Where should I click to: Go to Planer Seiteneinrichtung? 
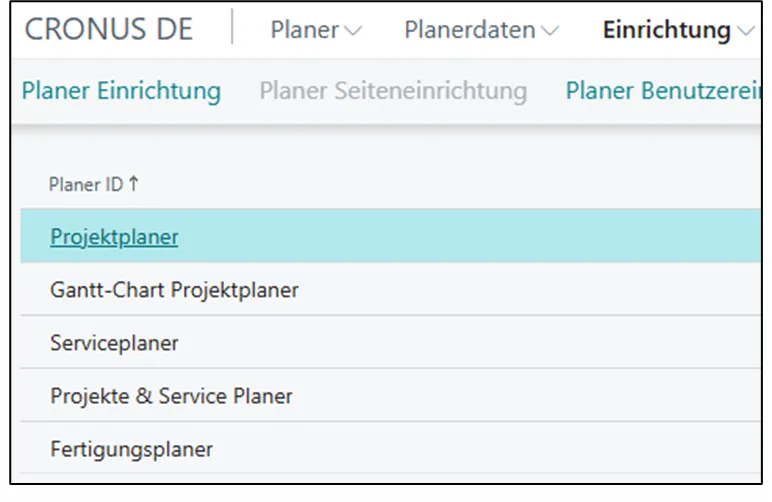(393, 91)
